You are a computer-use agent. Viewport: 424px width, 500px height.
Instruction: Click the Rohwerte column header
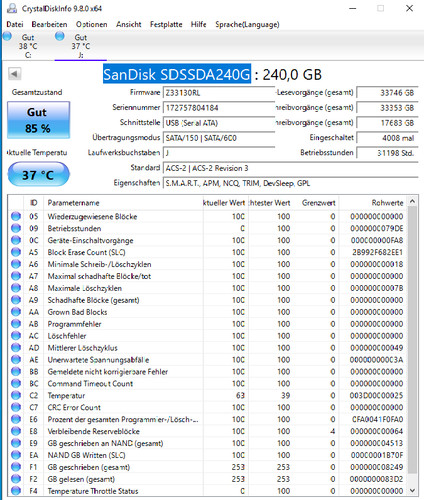pyautogui.click(x=373, y=203)
